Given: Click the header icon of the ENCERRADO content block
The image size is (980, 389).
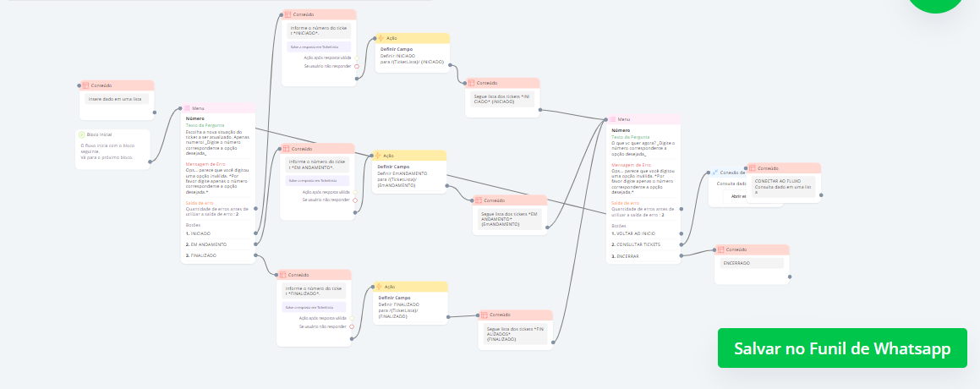Looking at the screenshot, I should click(x=720, y=249).
